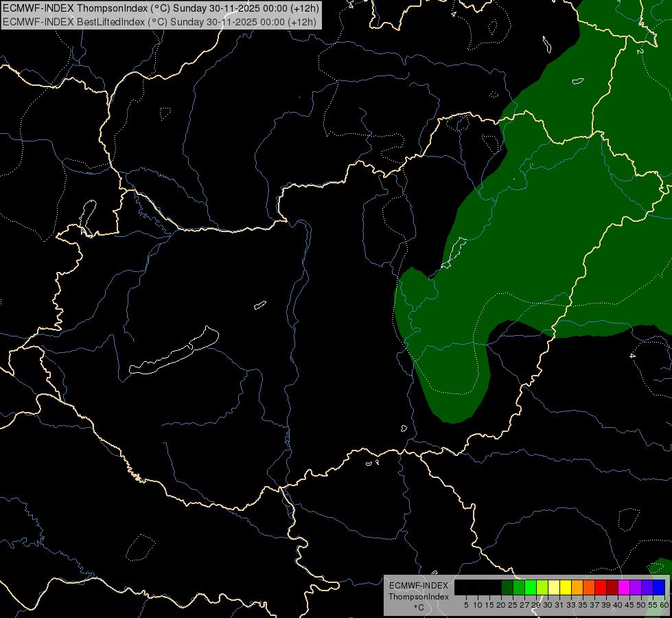The image size is (672, 618).
Task: Pick the pale yellow 30–31 legend swatch
Action: click(x=554, y=587)
